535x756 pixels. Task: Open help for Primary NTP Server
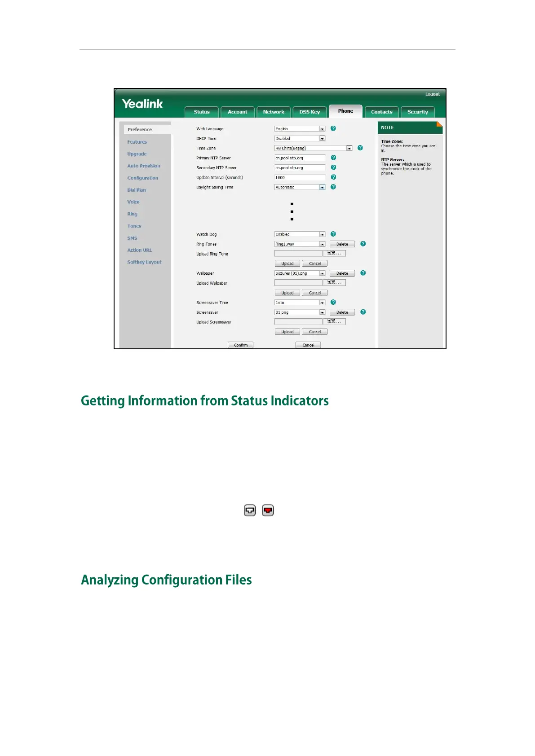[333, 158]
